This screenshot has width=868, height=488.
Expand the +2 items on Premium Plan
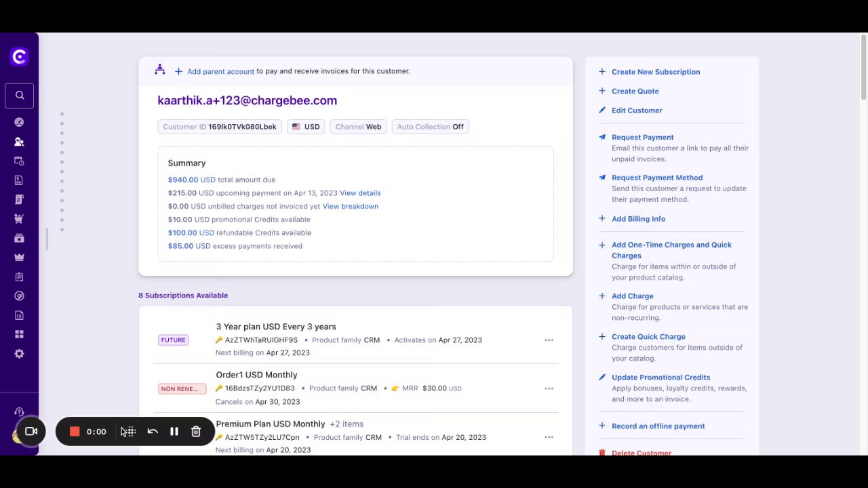(347, 424)
